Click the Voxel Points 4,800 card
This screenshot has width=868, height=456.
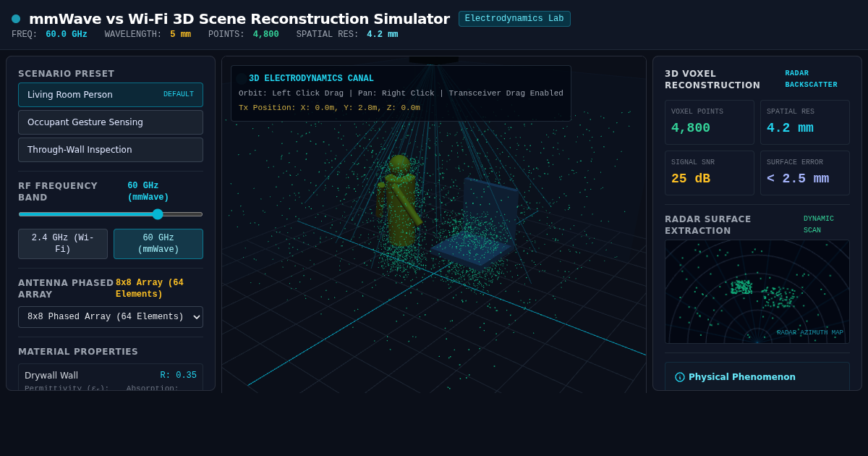pos(710,122)
